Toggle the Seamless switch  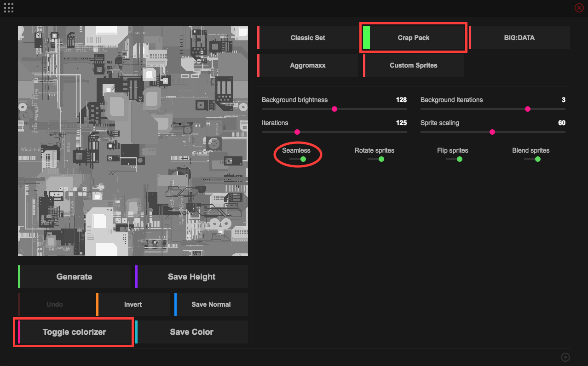[x=298, y=159]
